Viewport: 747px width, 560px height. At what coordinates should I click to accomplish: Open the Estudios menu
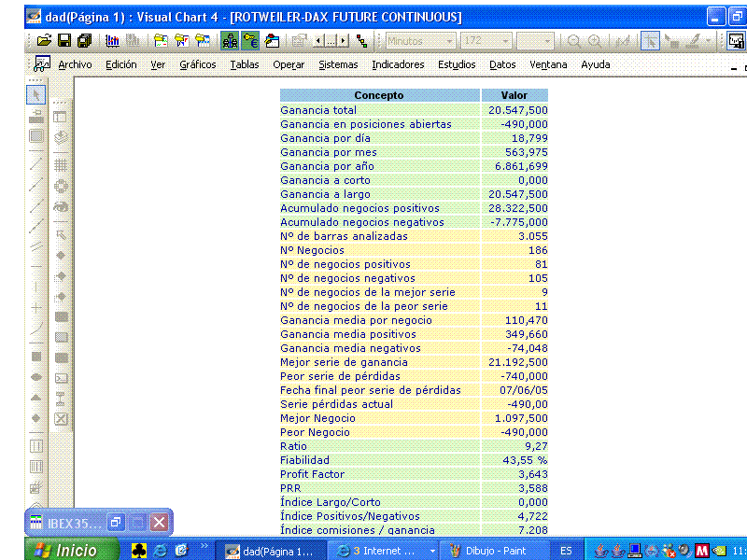click(457, 64)
